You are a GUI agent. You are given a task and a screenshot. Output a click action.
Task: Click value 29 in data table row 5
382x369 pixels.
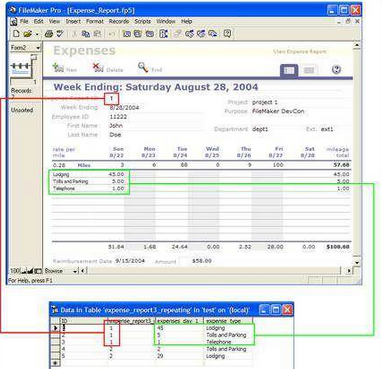point(161,356)
